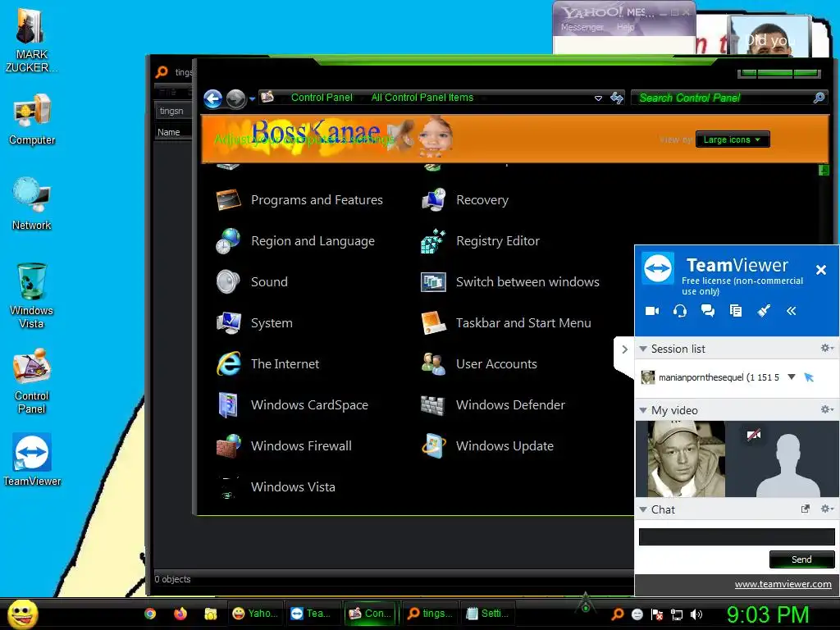This screenshot has height=630, width=840.
Task: Go back with blue Back arrow
Action: (x=213, y=98)
